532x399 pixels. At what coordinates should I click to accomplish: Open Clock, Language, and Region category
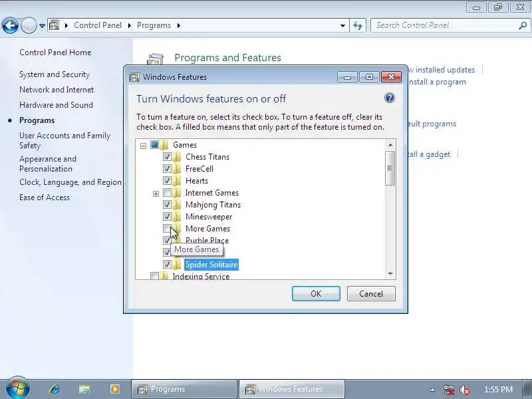70,182
